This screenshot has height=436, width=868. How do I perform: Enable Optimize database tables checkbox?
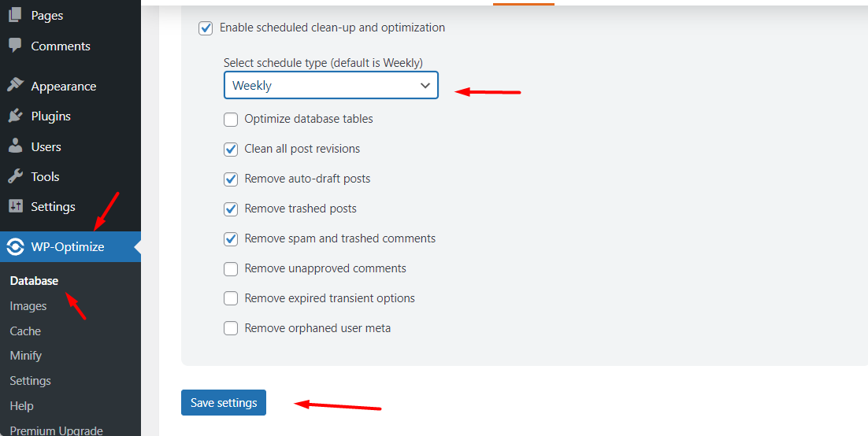[x=231, y=120]
